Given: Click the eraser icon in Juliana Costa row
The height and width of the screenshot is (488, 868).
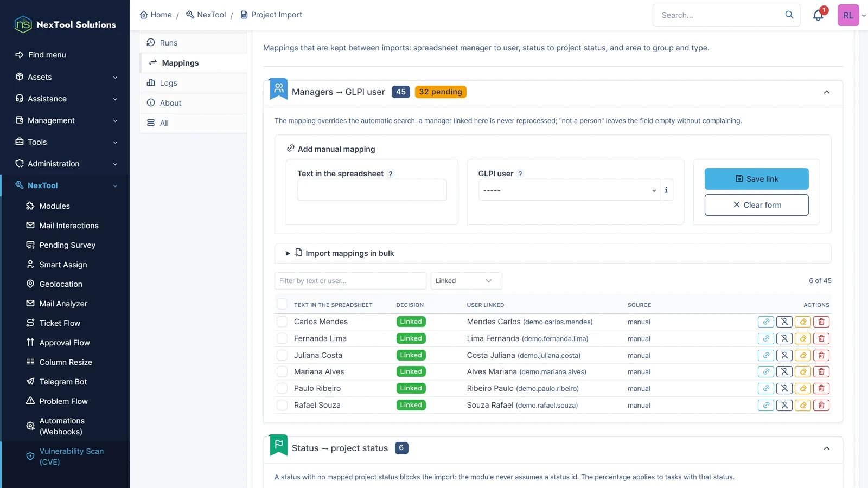Looking at the screenshot, I should click(802, 355).
